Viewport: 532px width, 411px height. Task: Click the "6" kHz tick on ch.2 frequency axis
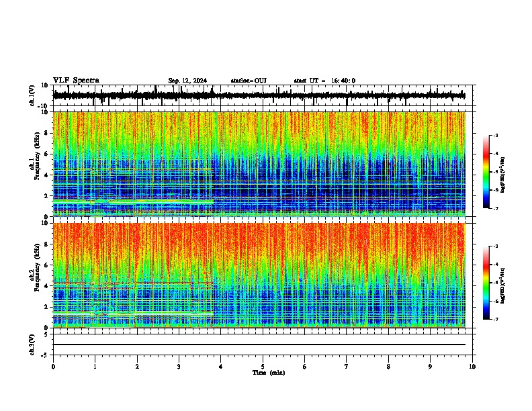[47, 265]
